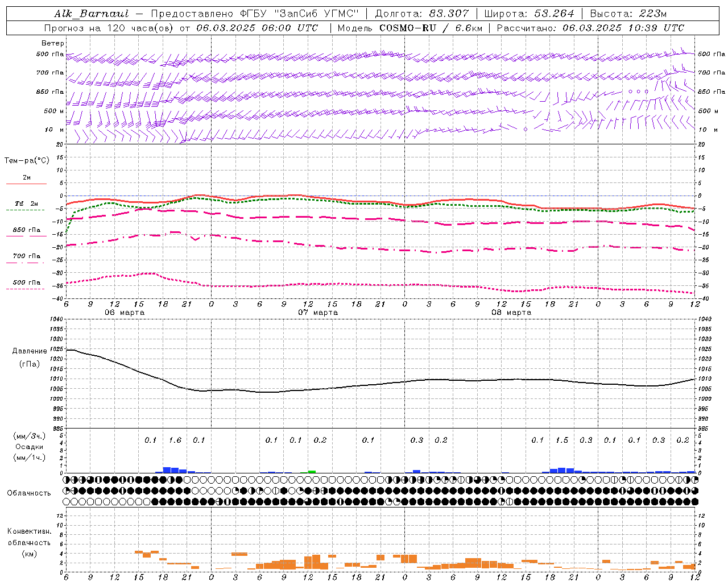Click the 850 гПа temperature legend entry
The width and height of the screenshot is (728, 582).
[26, 230]
